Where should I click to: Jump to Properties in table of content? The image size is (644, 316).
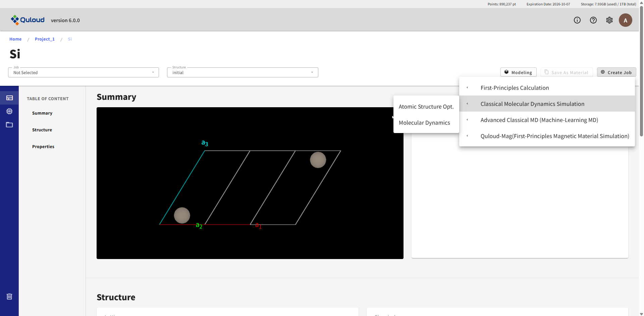[x=43, y=147]
